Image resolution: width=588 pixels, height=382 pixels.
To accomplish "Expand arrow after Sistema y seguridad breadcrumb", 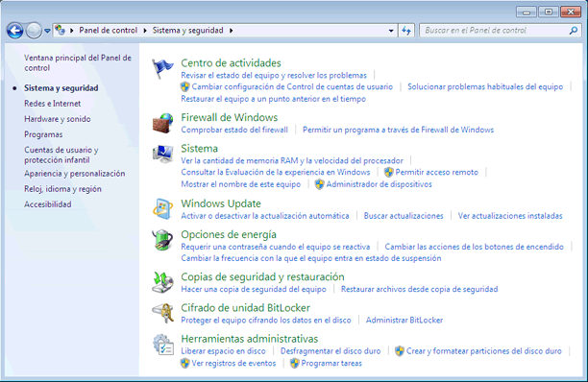I will click(231, 31).
